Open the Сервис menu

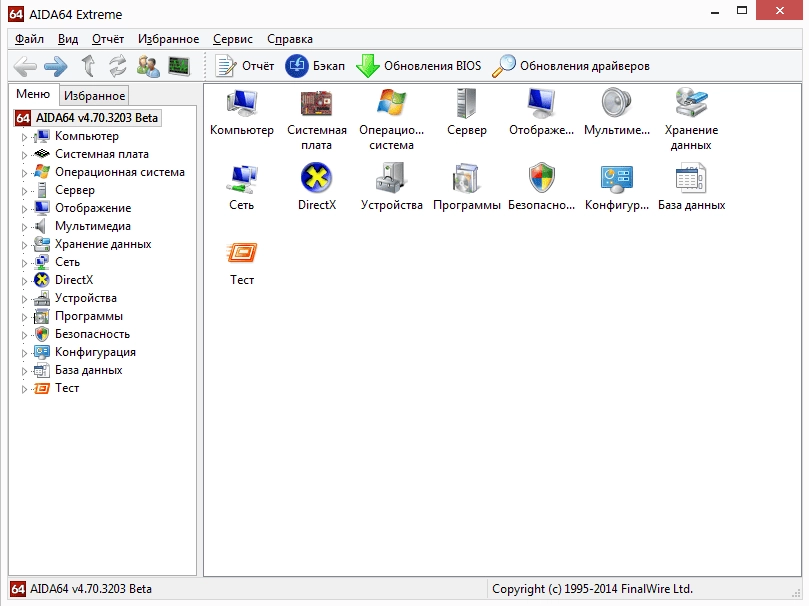233,39
